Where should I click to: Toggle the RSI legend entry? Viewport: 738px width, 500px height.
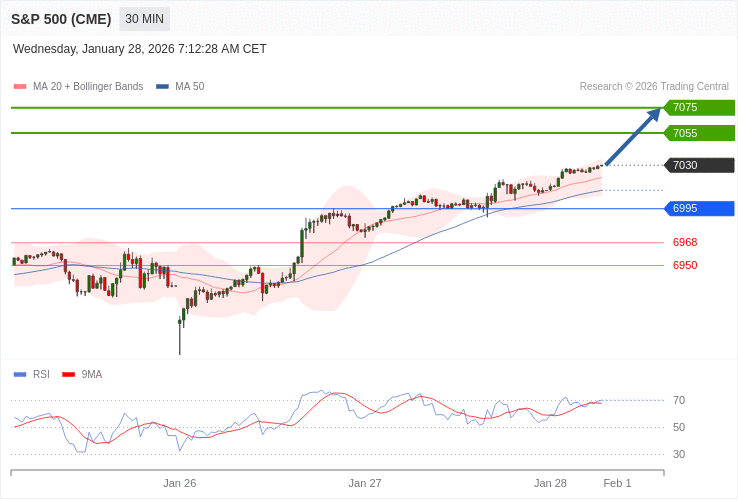pos(32,374)
